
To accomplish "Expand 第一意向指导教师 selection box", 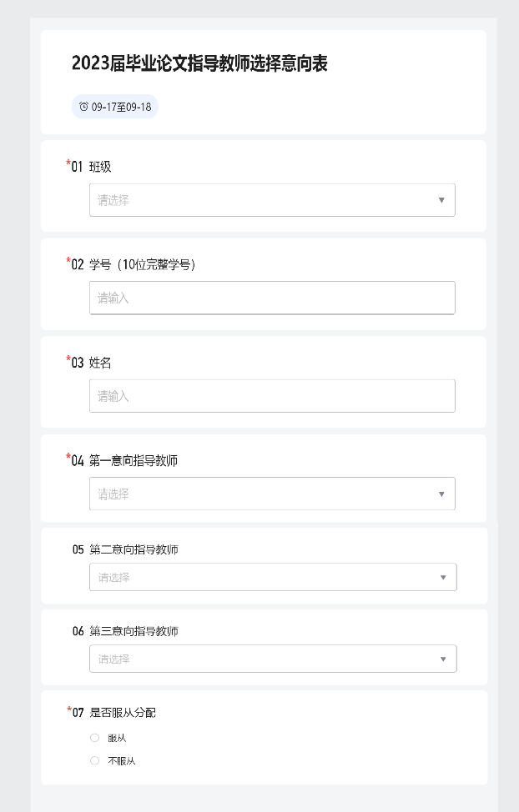I will tap(272, 494).
